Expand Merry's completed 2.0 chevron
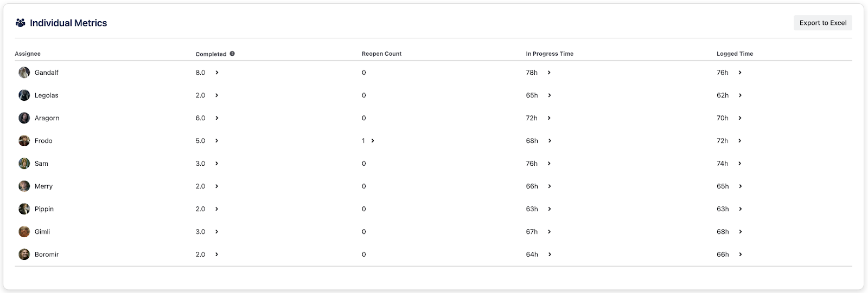 click(x=216, y=186)
